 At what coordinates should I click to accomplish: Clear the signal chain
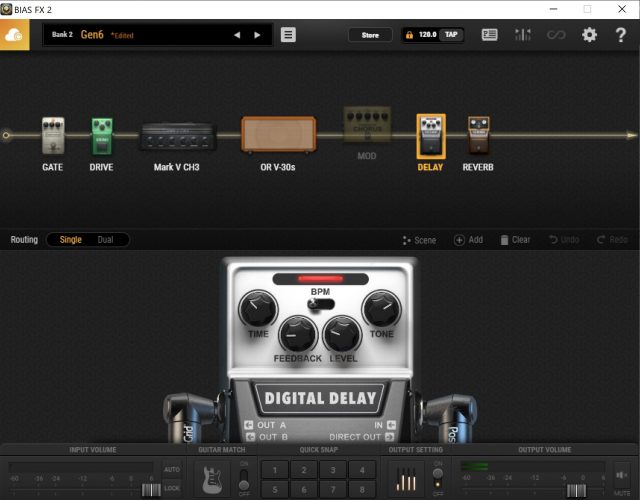pyautogui.click(x=516, y=240)
